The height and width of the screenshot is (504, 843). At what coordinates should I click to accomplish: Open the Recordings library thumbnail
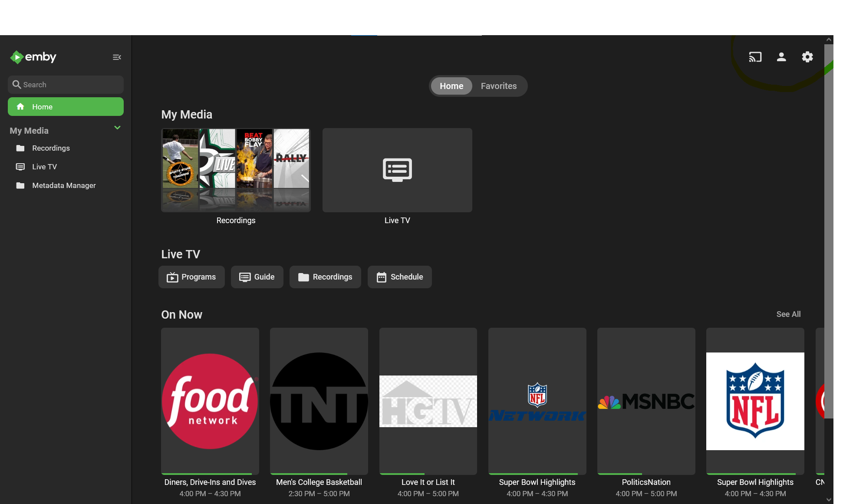click(236, 170)
